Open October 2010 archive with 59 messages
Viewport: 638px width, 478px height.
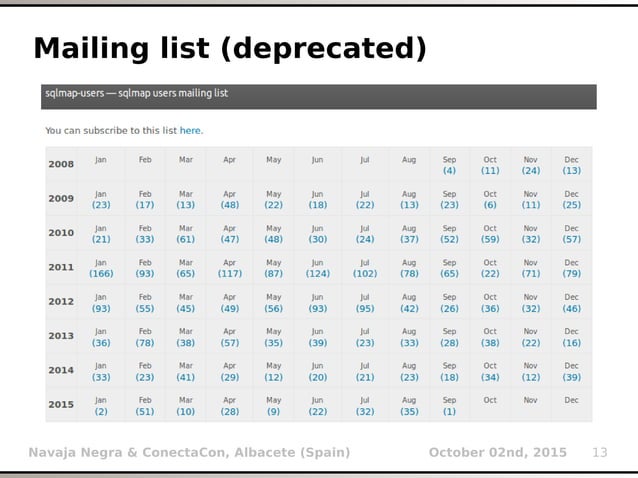point(490,240)
